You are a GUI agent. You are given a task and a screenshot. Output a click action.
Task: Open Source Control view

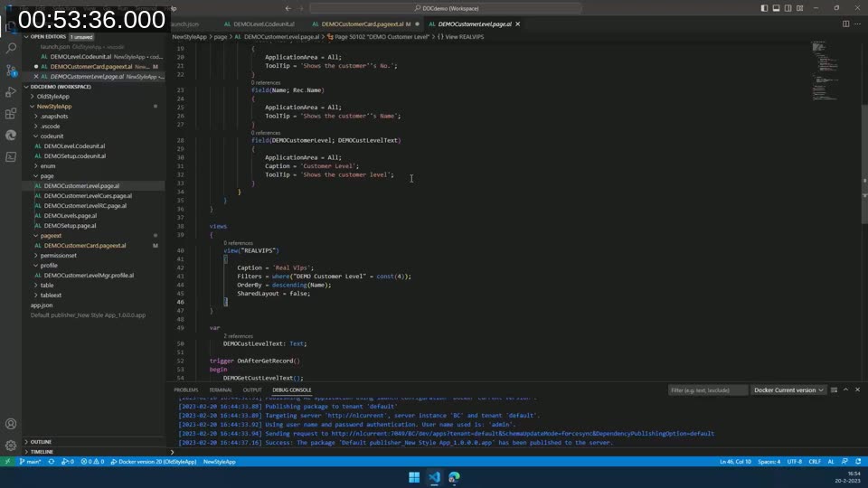(x=11, y=70)
